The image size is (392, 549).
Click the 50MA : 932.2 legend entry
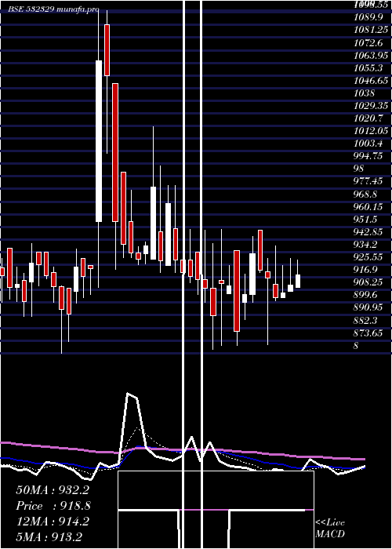(x=53, y=490)
